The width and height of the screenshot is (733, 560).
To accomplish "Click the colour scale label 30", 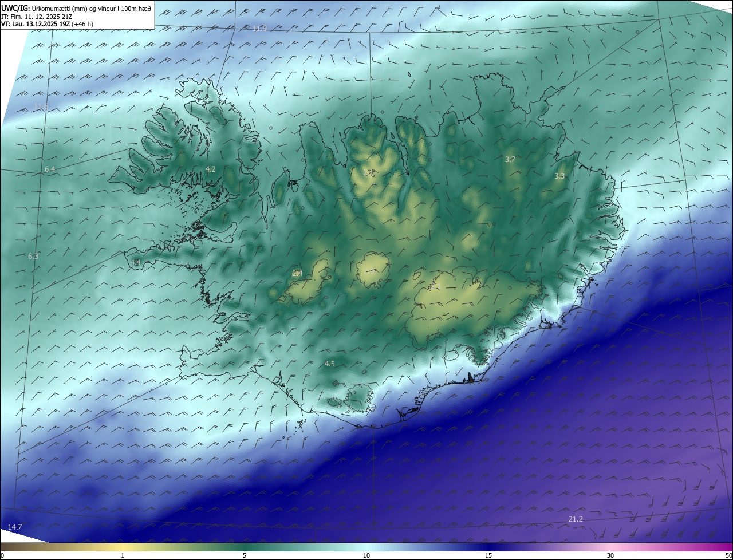I will coord(610,555).
